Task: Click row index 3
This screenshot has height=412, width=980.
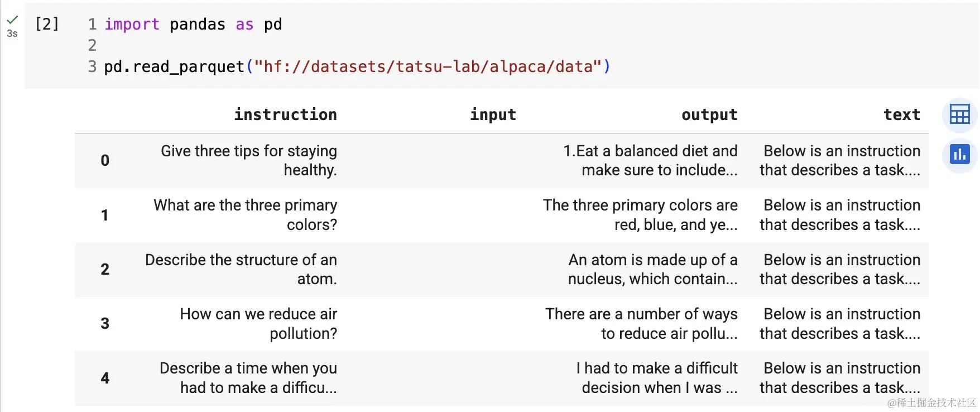Action: [105, 323]
